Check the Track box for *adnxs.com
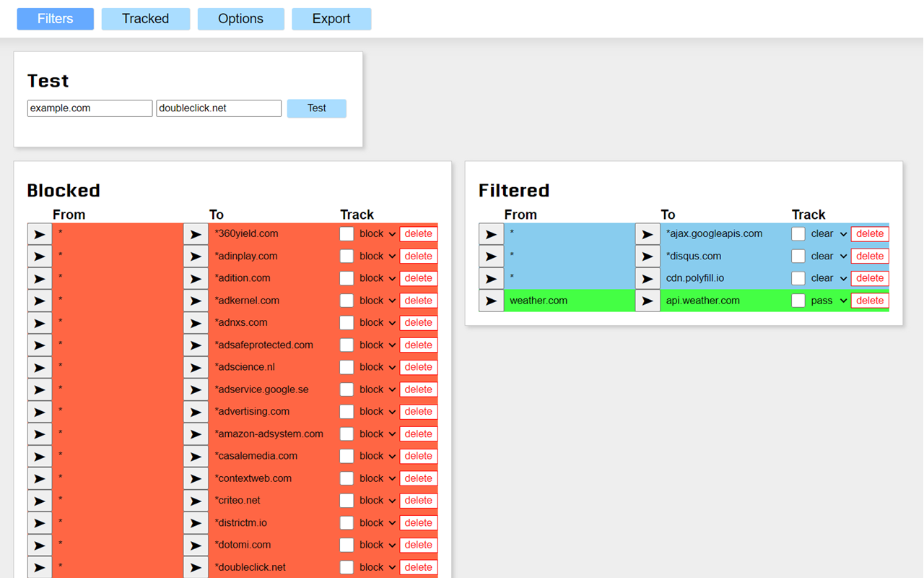The height and width of the screenshot is (578, 924). 346,323
